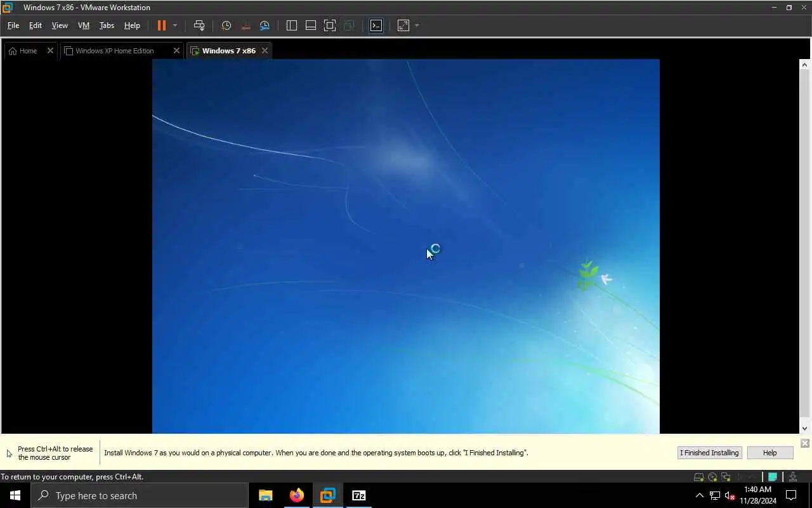Open Firefox from the taskbar

[x=296, y=495]
